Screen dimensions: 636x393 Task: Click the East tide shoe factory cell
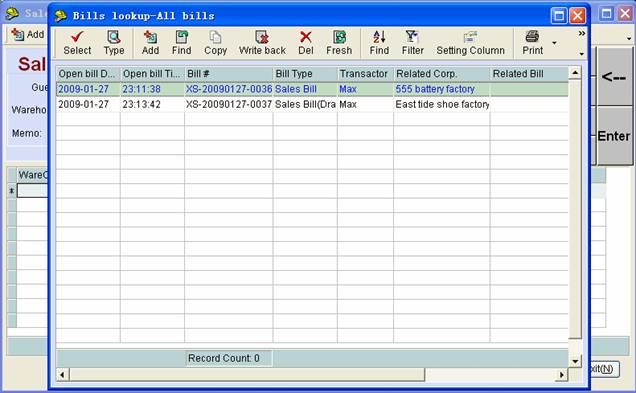tap(442, 104)
